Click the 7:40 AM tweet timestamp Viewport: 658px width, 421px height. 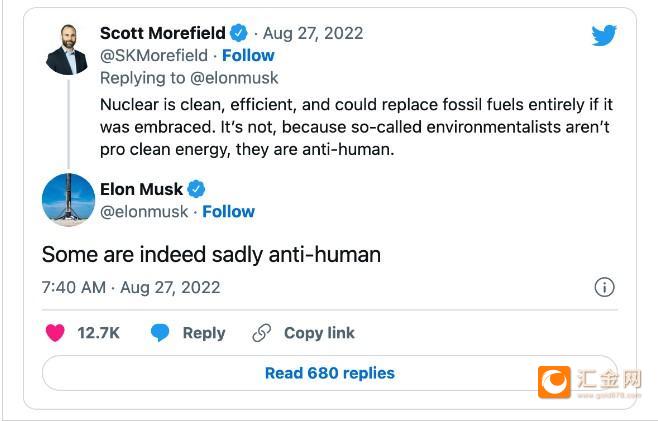click(73, 287)
